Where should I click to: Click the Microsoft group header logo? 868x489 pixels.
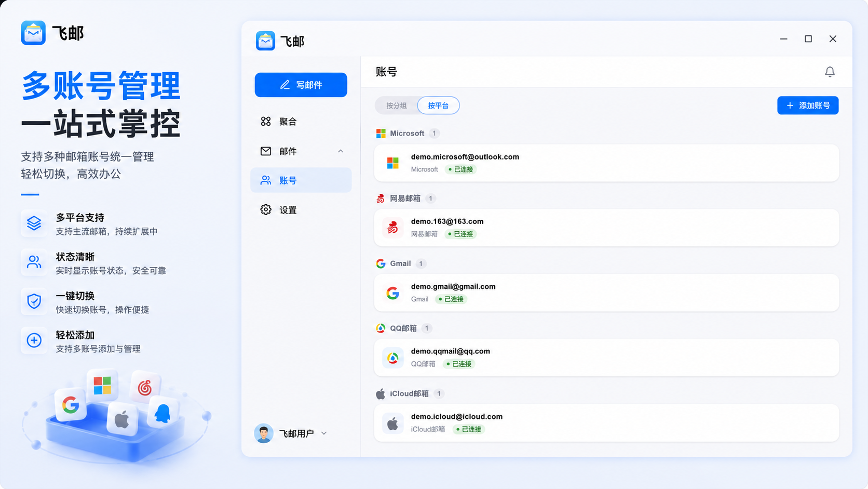pyautogui.click(x=381, y=134)
